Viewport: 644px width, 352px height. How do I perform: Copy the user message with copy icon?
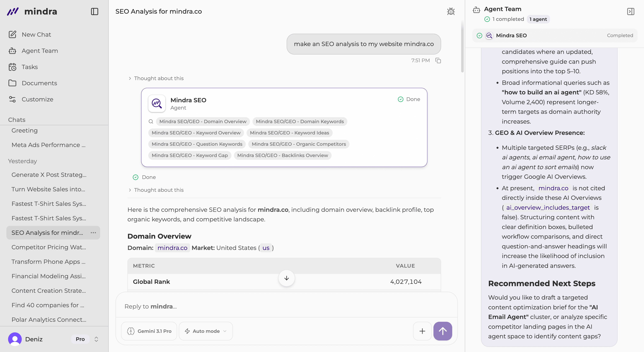(438, 61)
